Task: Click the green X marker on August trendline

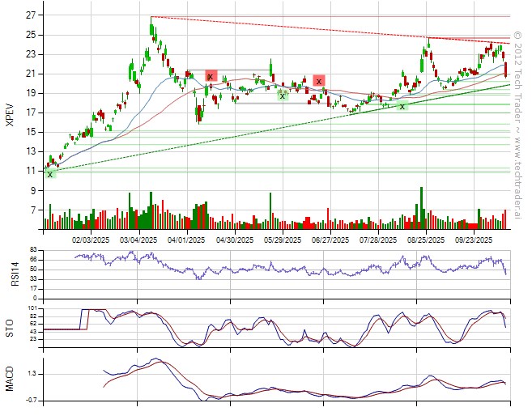Action: click(x=402, y=107)
